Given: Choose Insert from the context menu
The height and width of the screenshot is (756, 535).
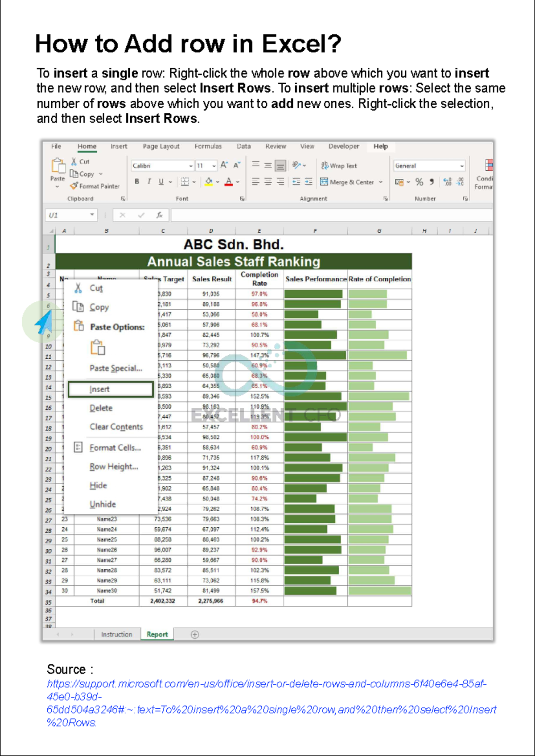Looking at the screenshot, I should 111,389.
